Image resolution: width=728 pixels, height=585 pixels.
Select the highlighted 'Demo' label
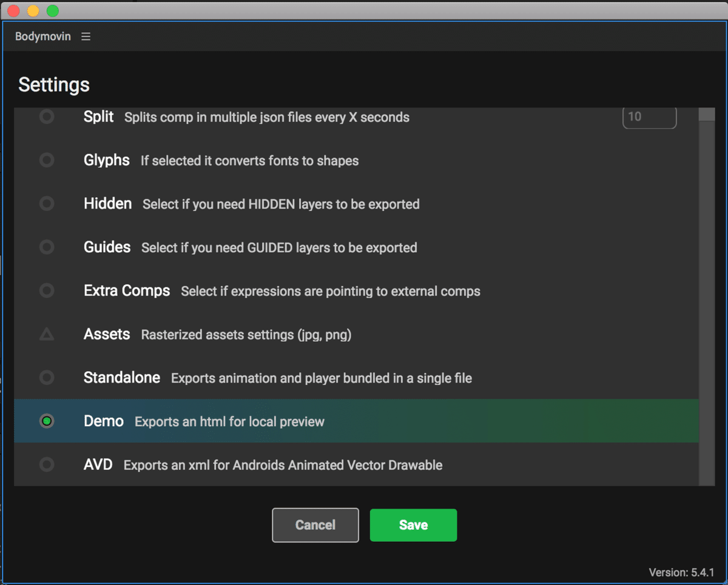point(104,421)
